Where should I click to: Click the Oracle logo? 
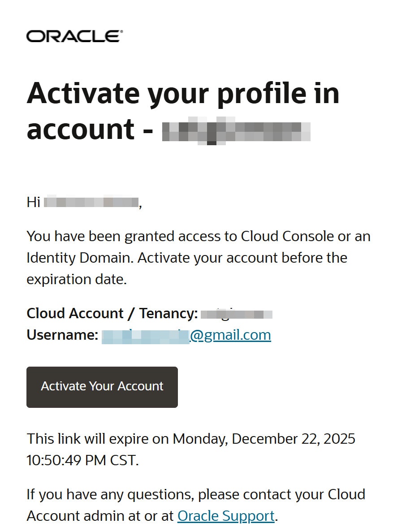pyautogui.click(x=74, y=36)
